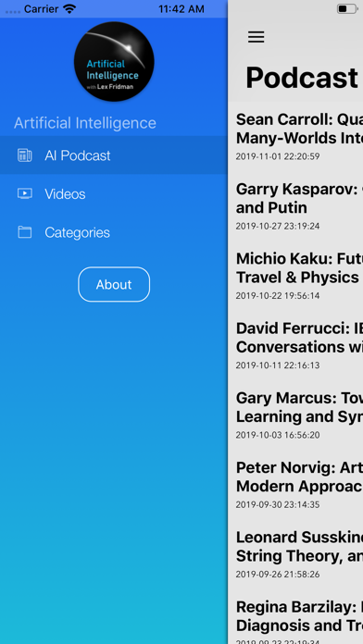Click the date 2019-10-27 23:19:24

[x=278, y=227]
